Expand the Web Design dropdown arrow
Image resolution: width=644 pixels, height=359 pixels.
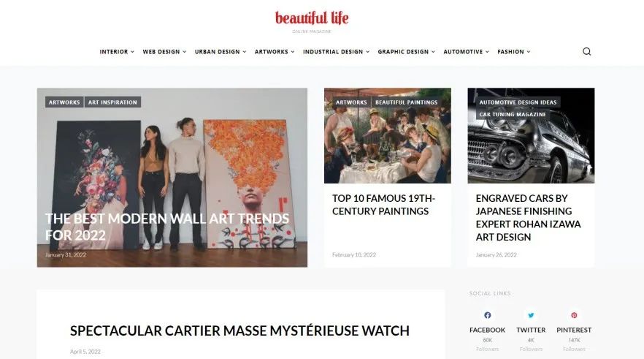point(185,52)
